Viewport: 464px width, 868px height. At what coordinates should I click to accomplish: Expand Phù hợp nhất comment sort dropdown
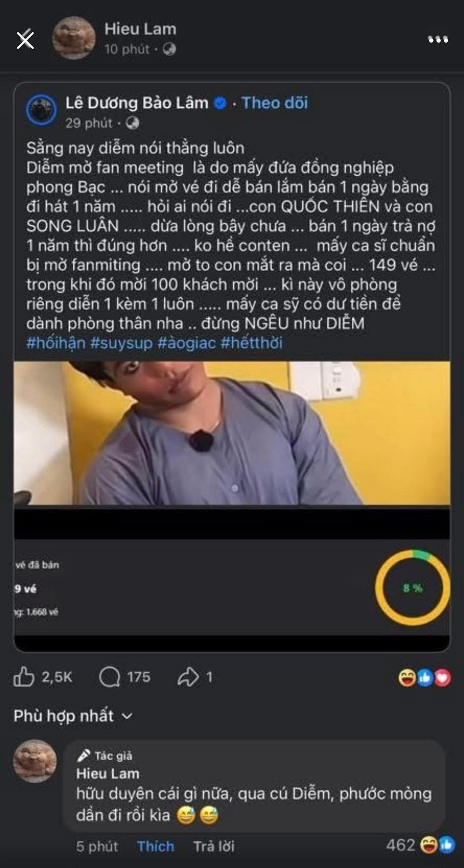(73, 715)
